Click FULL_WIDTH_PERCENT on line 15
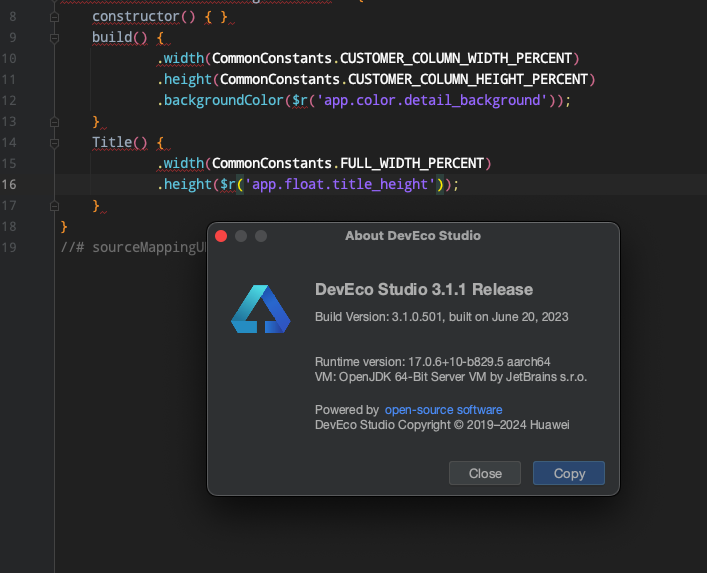Viewport: 707px width, 573px height. click(x=412, y=163)
